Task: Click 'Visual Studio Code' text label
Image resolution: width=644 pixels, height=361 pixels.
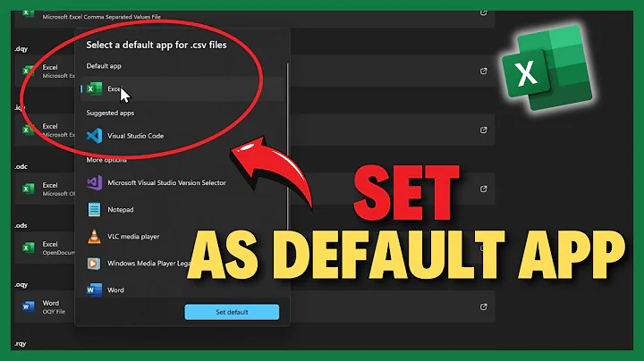Action: [x=136, y=136]
